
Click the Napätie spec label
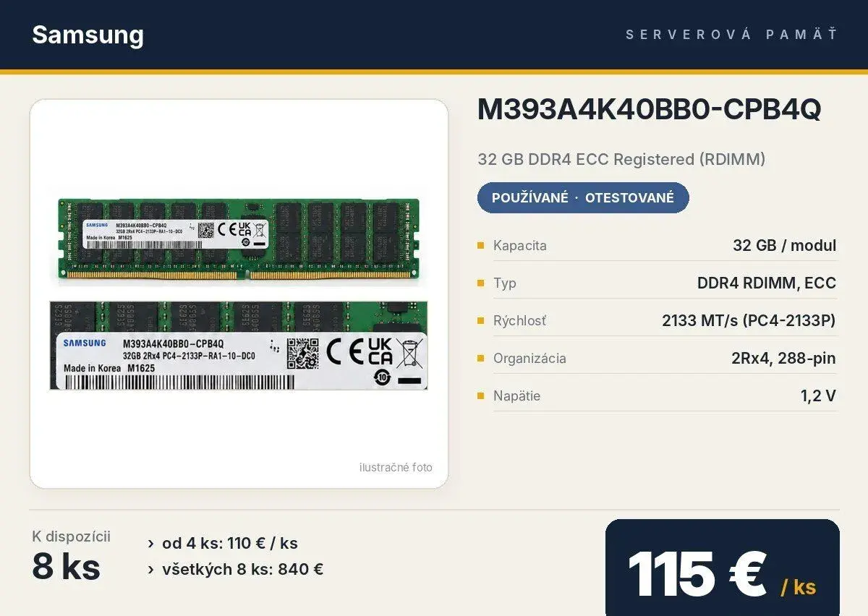[x=516, y=395]
